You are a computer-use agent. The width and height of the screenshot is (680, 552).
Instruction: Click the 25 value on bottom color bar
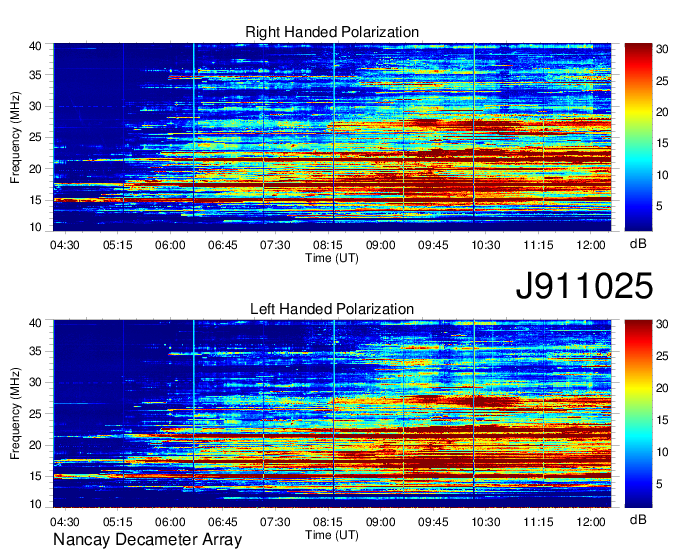[662, 356]
